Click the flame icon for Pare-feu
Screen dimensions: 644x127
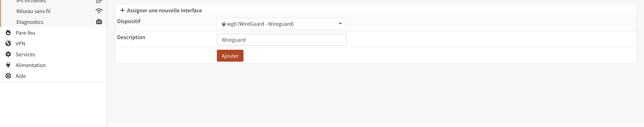[8, 33]
